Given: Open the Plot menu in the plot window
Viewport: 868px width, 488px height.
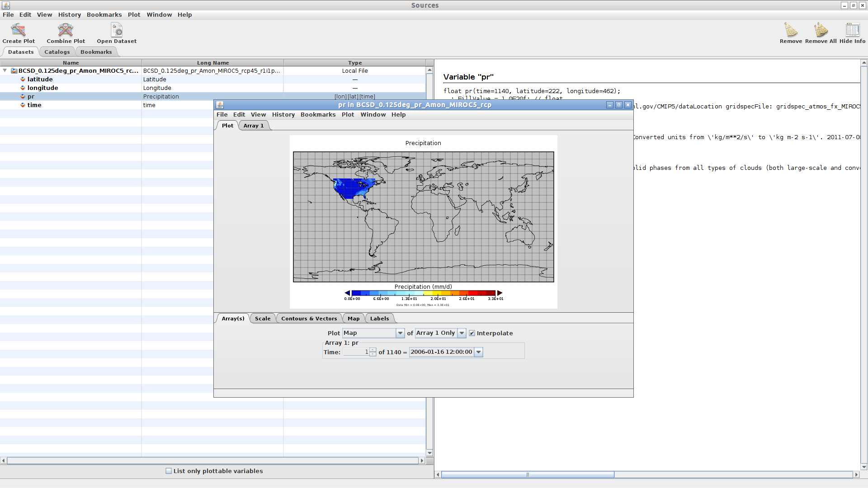Looking at the screenshot, I should (x=348, y=114).
